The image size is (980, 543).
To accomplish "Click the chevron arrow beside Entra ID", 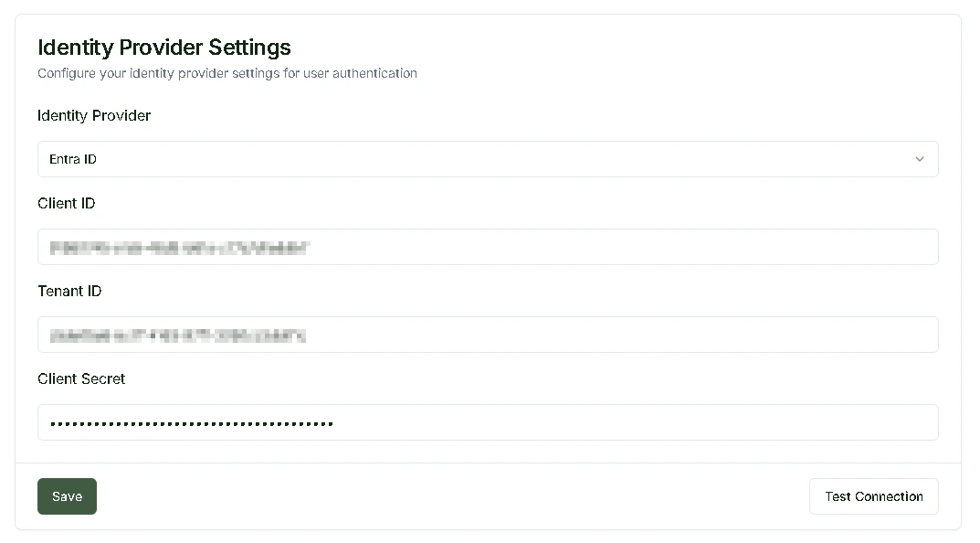I will [x=920, y=159].
